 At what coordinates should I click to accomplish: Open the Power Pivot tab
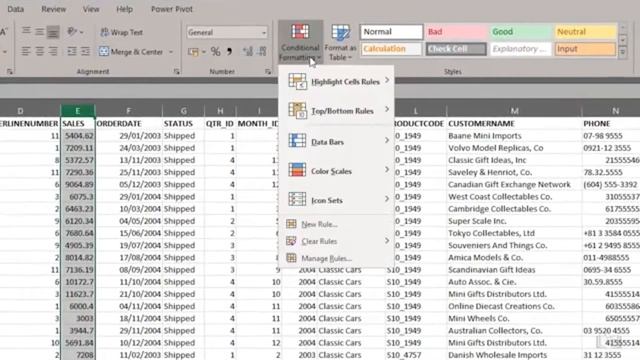click(172, 9)
